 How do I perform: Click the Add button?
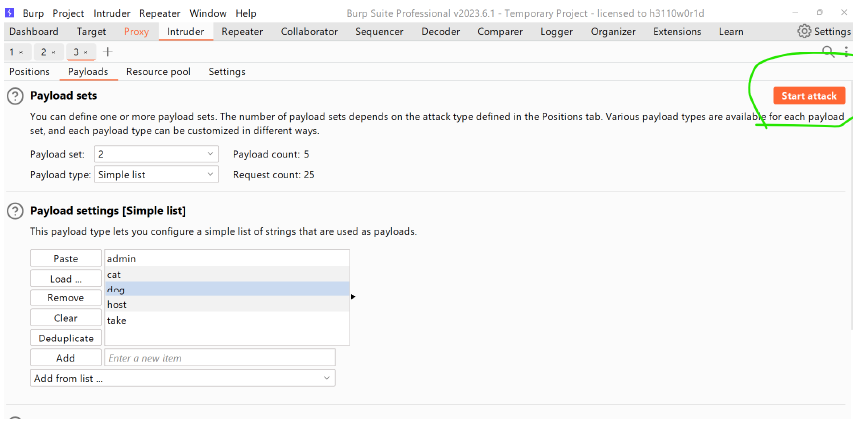(66, 358)
